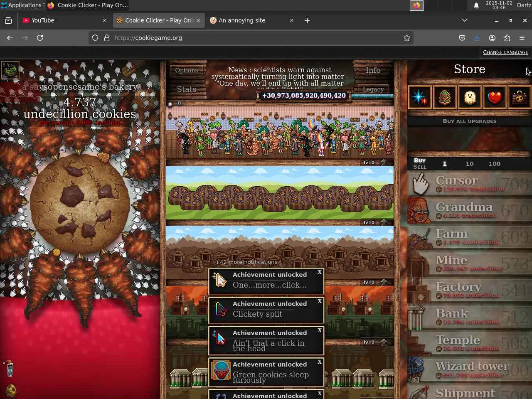Click the scientists warn news ticker
The width and height of the screenshot is (532, 399).
[280, 79]
